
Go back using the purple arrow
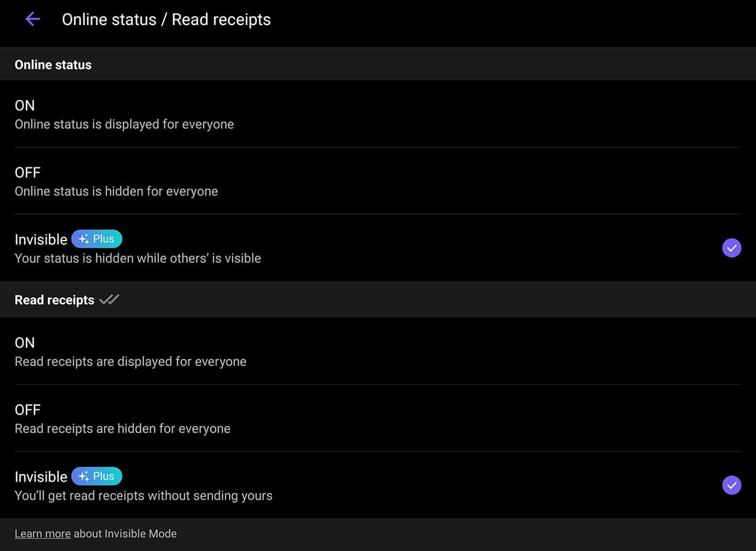[33, 20]
